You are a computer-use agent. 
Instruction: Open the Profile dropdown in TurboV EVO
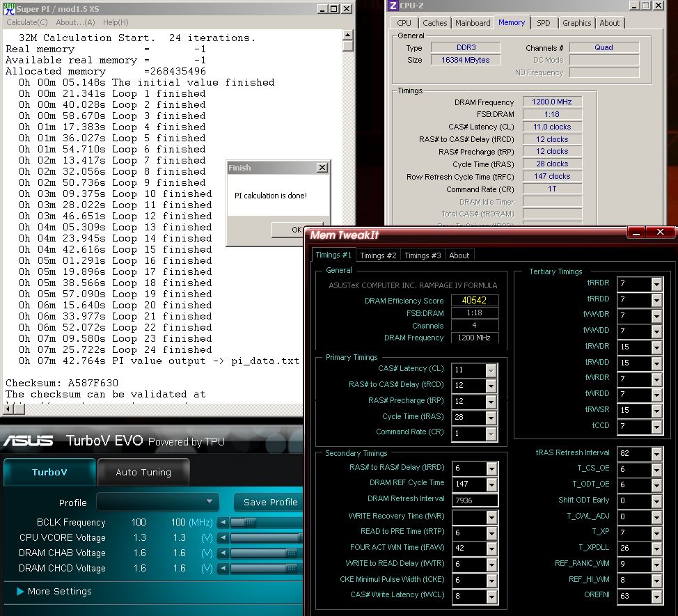coord(157,502)
